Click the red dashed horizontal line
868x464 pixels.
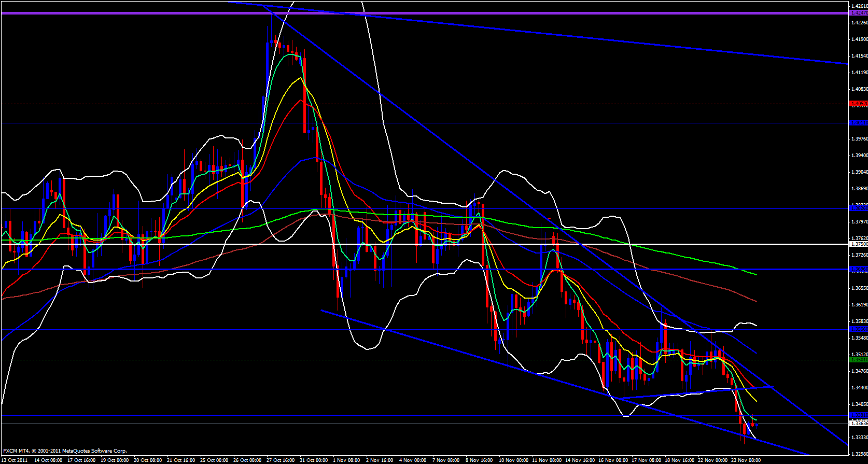pyautogui.click(x=424, y=104)
